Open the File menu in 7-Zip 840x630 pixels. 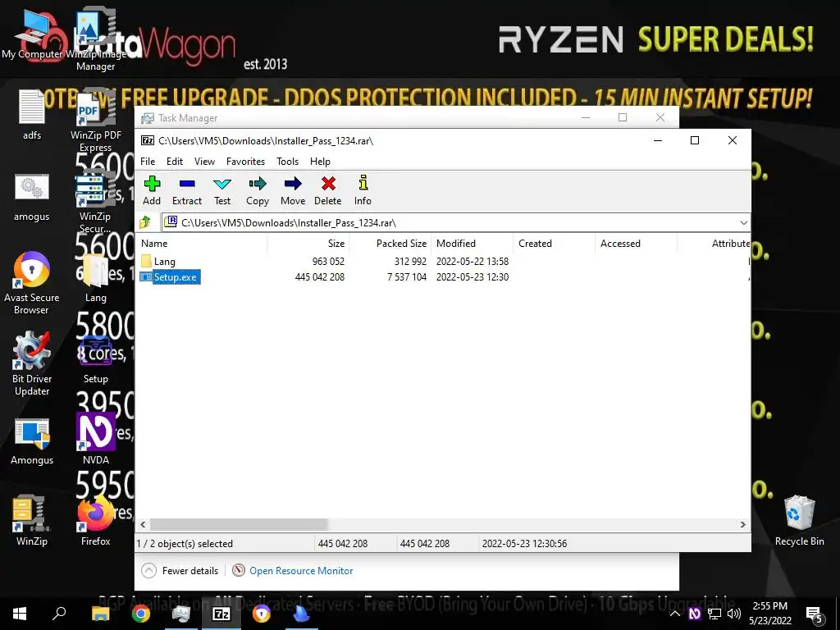[x=148, y=162]
